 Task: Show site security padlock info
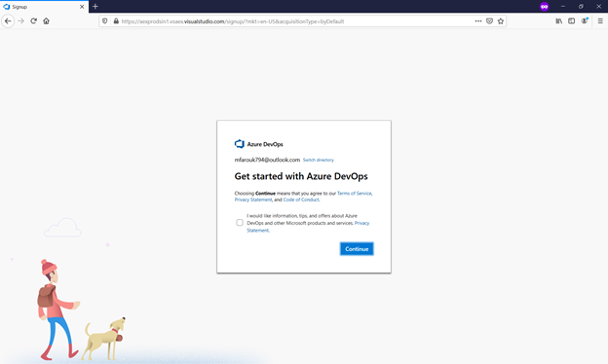pos(116,20)
